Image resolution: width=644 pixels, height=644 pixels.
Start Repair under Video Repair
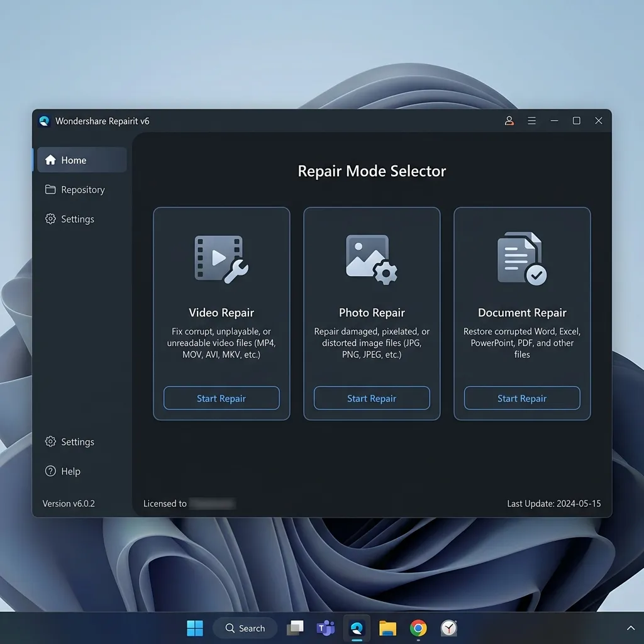(221, 398)
